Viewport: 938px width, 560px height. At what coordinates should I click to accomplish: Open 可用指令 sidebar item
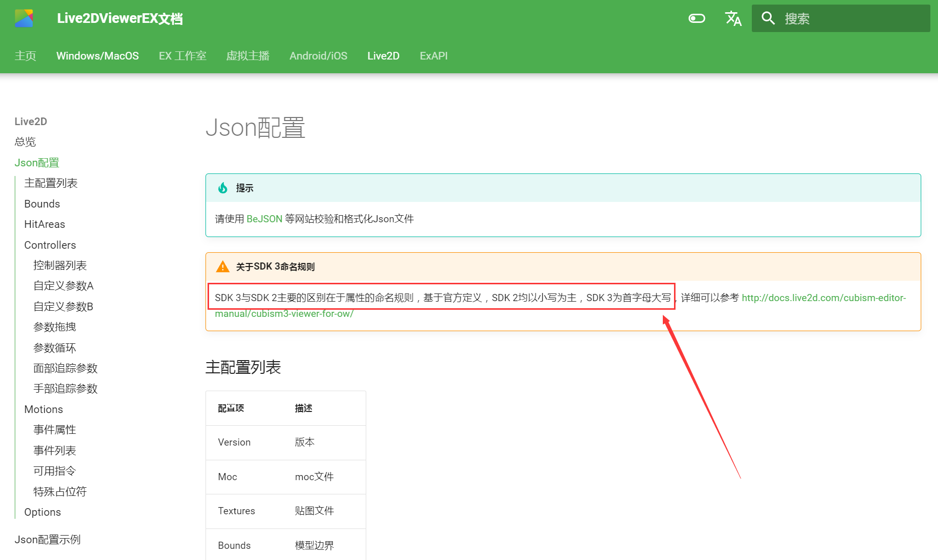(x=55, y=471)
